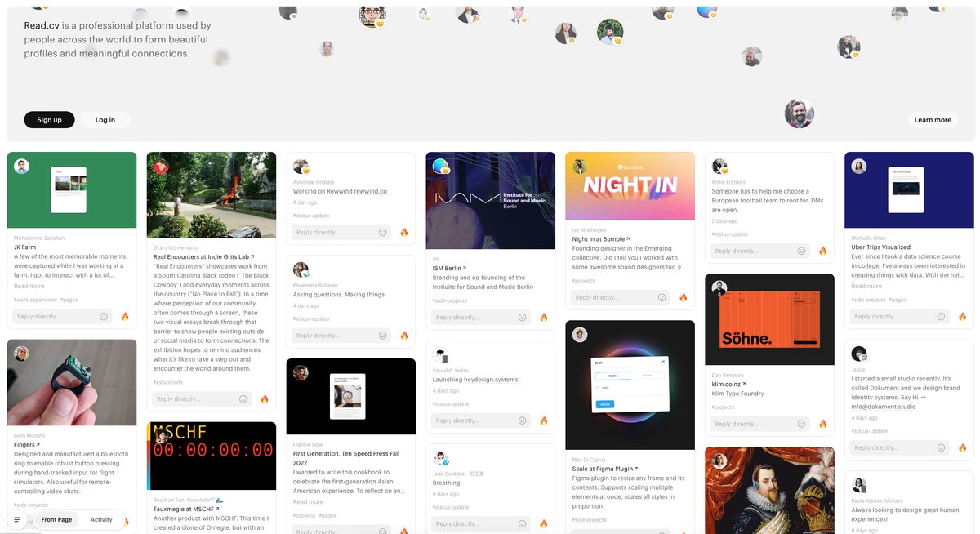
Task: Open the klim.co.nz link
Action: tap(728, 384)
